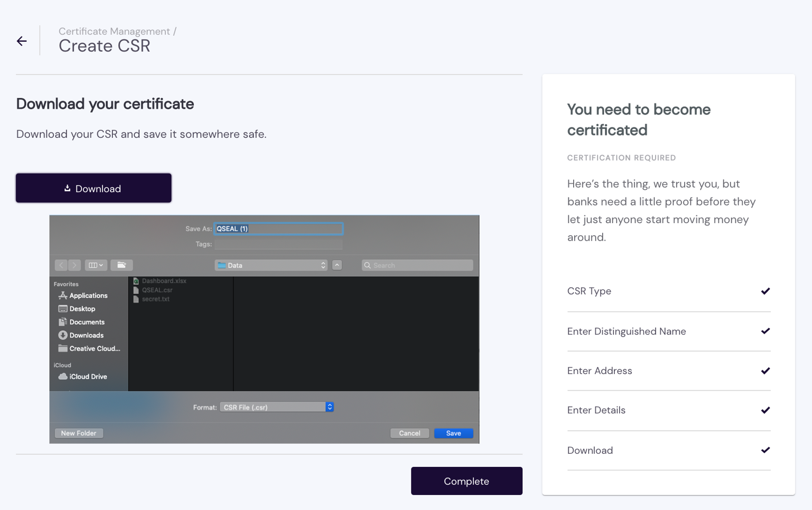Click the Download button
The image size is (812, 510).
coord(93,188)
